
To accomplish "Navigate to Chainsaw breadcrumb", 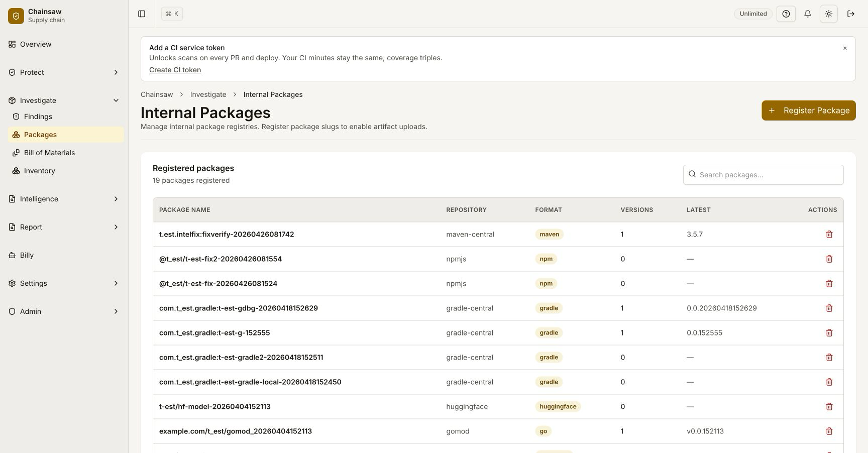I will click(157, 94).
